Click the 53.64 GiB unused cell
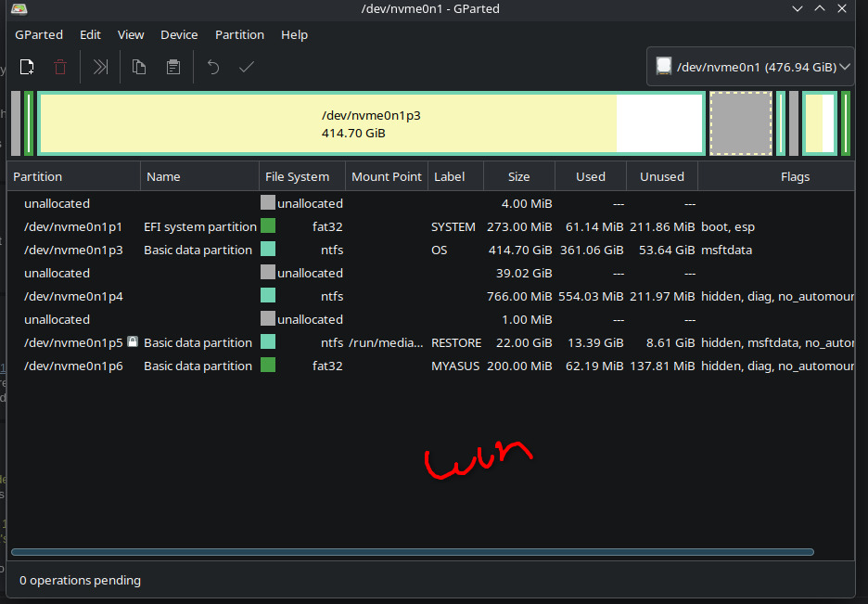The height and width of the screenshot is (604, 868). [667, 250]
